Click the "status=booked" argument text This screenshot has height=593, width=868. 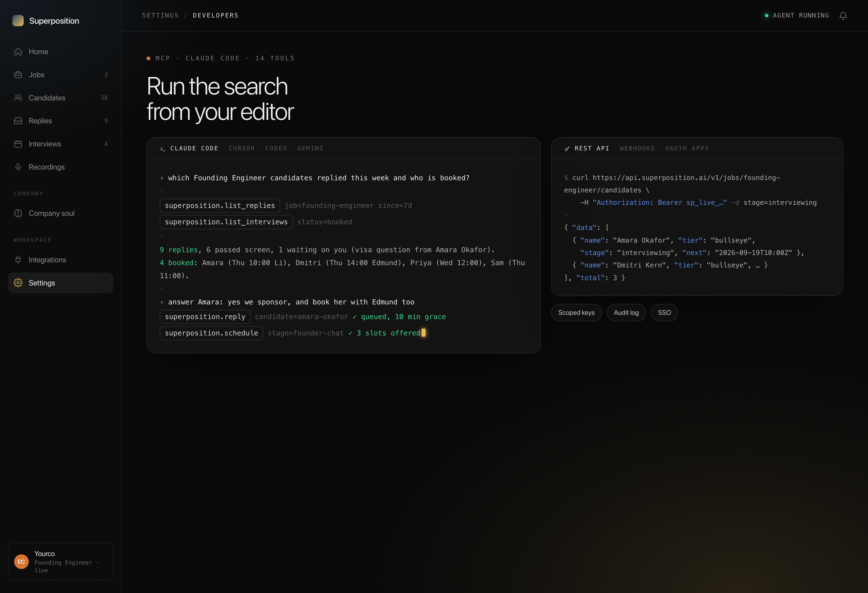325,222
